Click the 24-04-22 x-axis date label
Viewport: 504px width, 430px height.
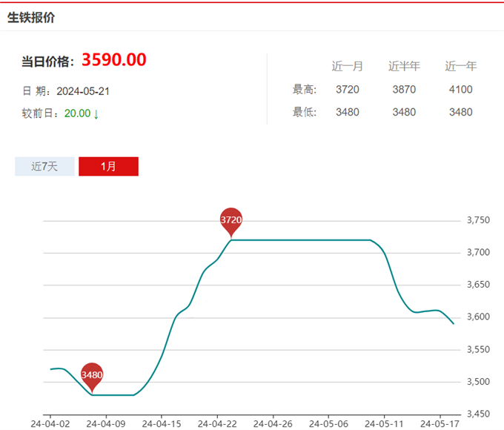point(217,424)
